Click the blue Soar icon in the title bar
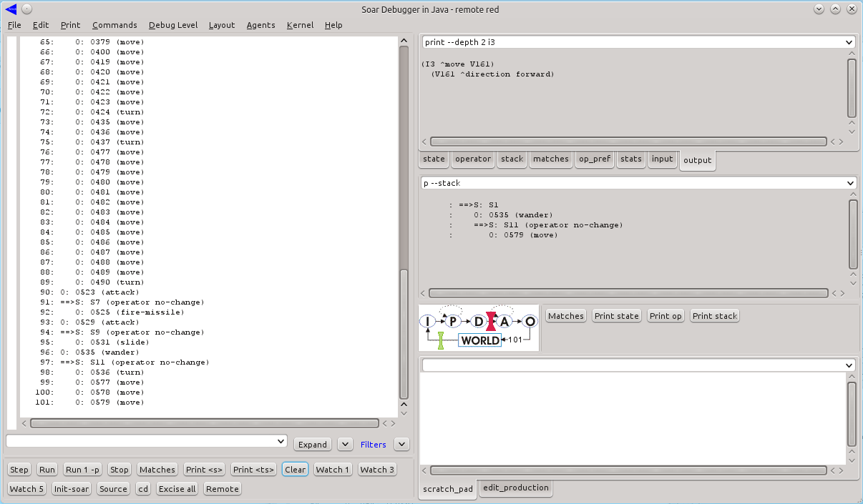 (11, 9)
